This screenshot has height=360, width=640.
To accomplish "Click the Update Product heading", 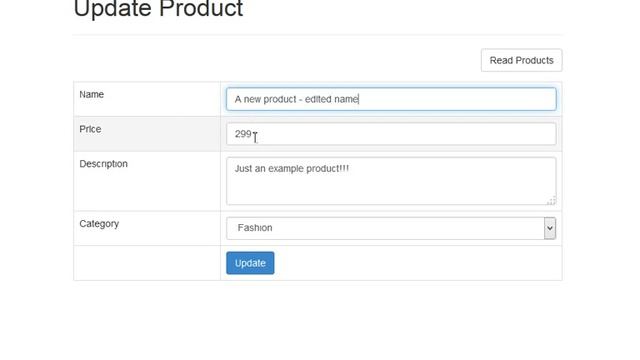I will click(158, 9).
